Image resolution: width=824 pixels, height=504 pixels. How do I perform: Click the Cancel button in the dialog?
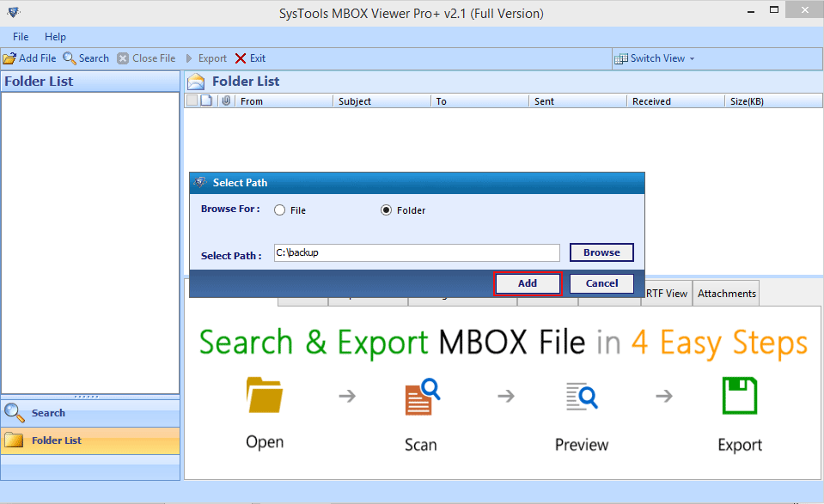[x=601, y=283]
